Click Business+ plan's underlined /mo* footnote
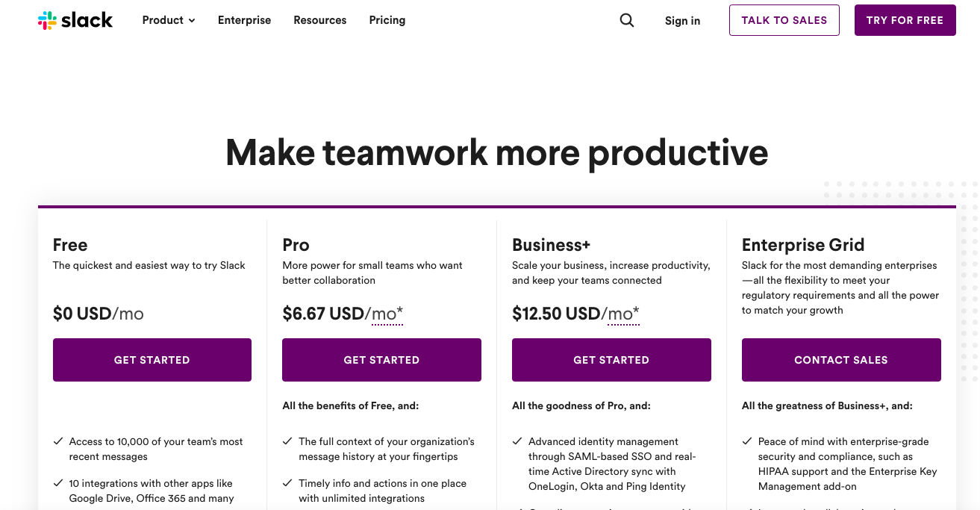This screenshot has height=510, width=980. (x=623, y=314)
